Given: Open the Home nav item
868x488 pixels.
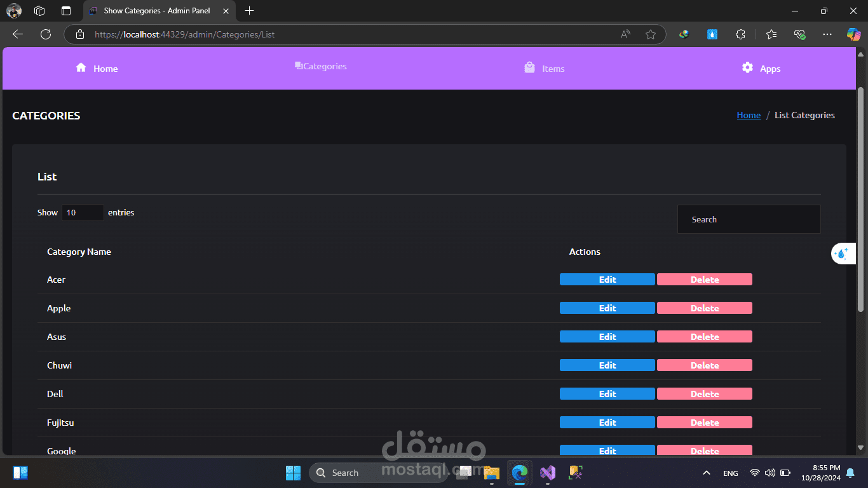Looking at the screenshot, I should click(97, 68).
